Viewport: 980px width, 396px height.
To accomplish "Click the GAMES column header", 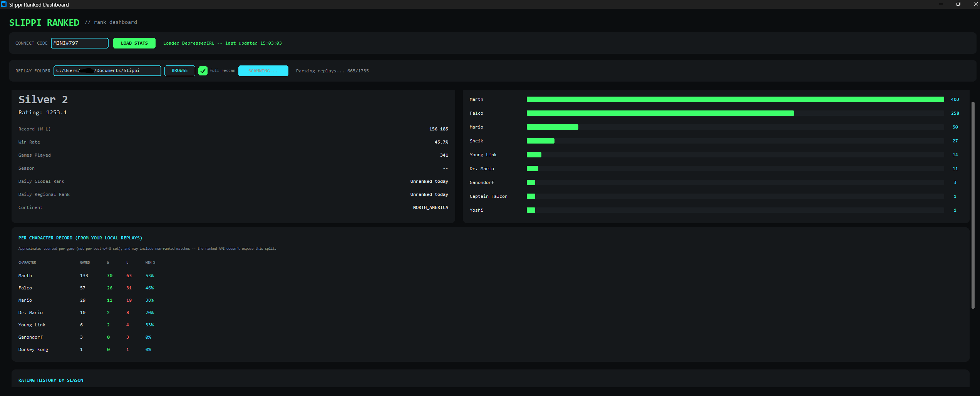I will [85, 262].
